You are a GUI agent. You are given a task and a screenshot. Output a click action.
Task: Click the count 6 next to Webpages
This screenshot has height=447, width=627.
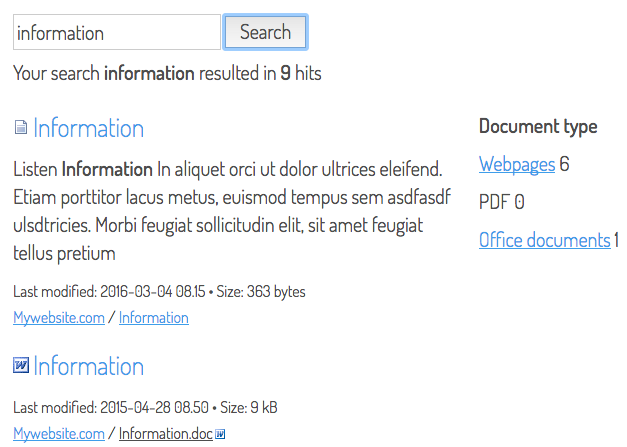click(564, 164)
